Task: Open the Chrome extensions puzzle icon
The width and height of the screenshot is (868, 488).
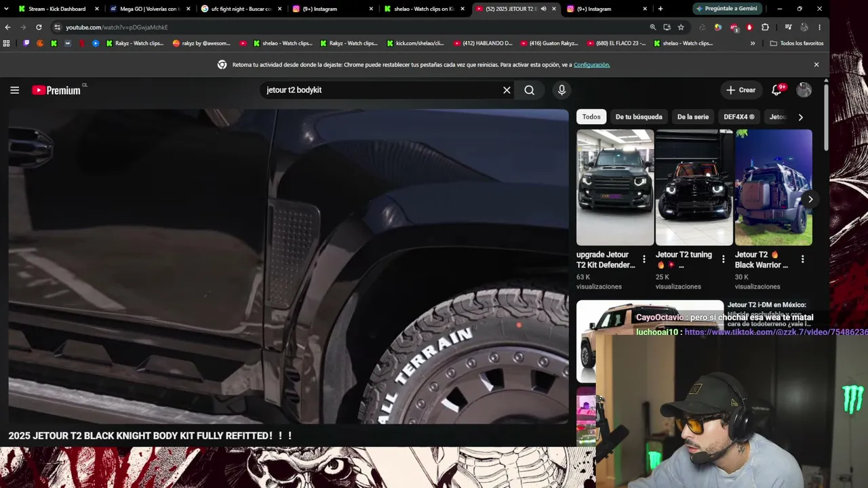Action: [766, 27]
